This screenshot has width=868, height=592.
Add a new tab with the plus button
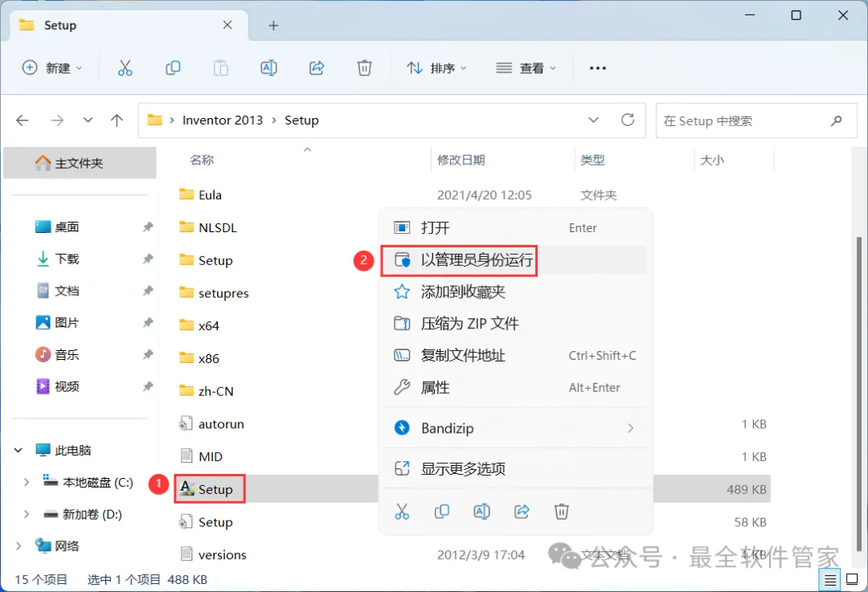[273, 26]
